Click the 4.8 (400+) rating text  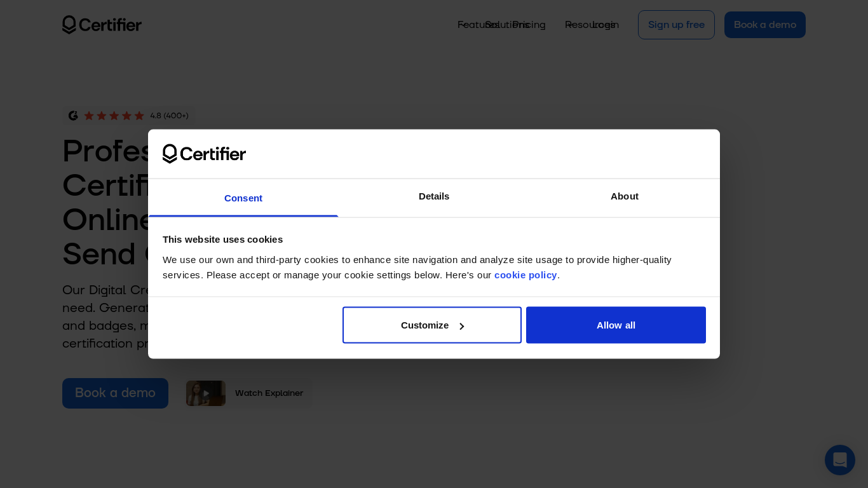tap(169, 116)
